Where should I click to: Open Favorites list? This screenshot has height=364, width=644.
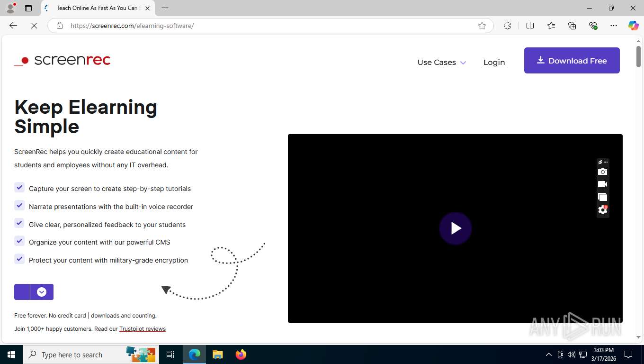click(x=551, y=26)
